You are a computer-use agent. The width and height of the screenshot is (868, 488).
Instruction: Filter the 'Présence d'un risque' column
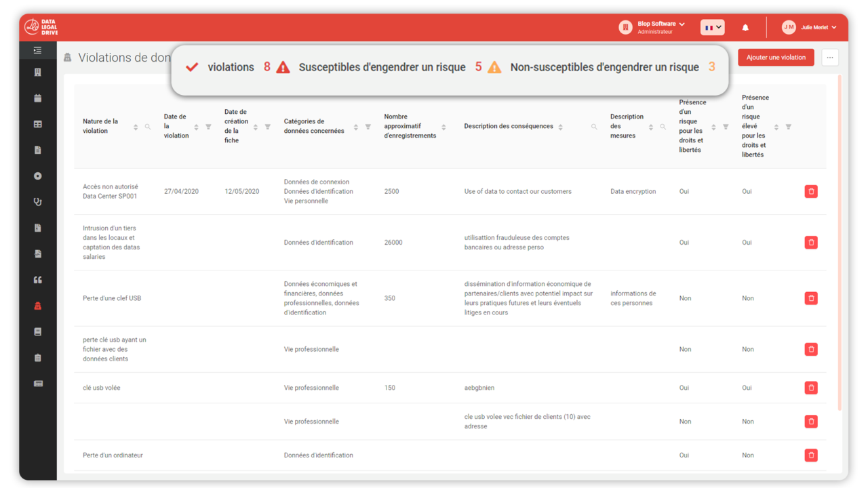point(726,127)
